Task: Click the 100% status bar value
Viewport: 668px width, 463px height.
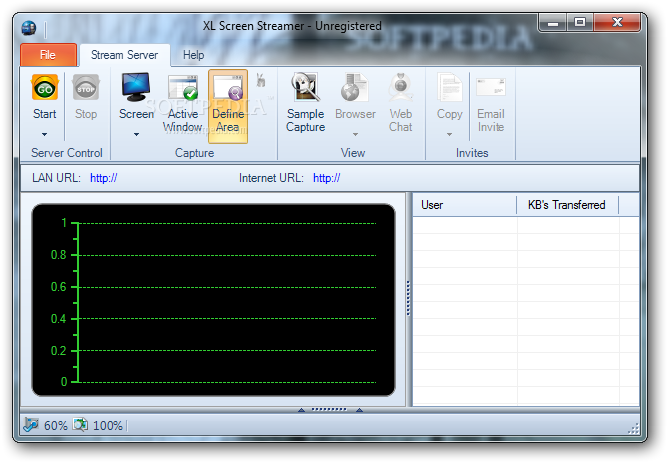Action: click(108, 426)
